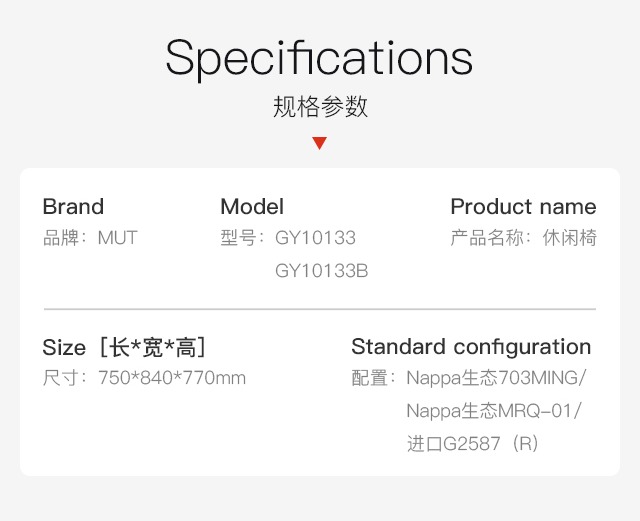
Task: Click Nappa生态703MING configuration line
Action: (x=496, y=378)
